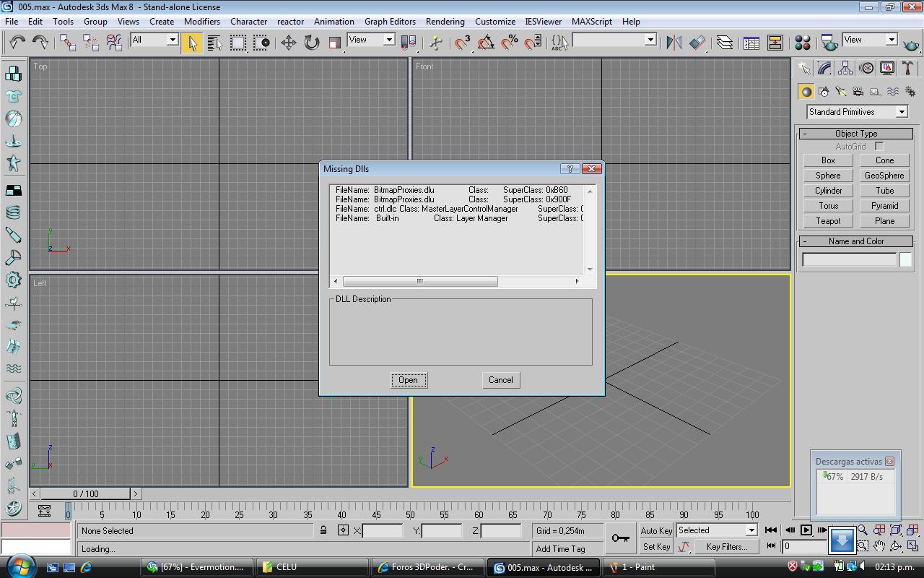Screen dimensions: 924x578
Task: Click the Missing Dlls list horizontal scrollbar
Action: coord(456,282)
